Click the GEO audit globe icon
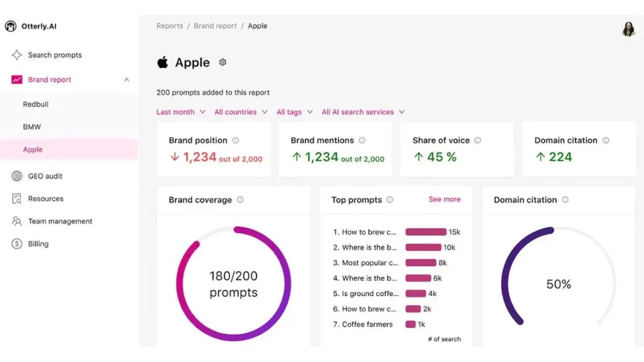644x362 pixels. click(17, 176)
